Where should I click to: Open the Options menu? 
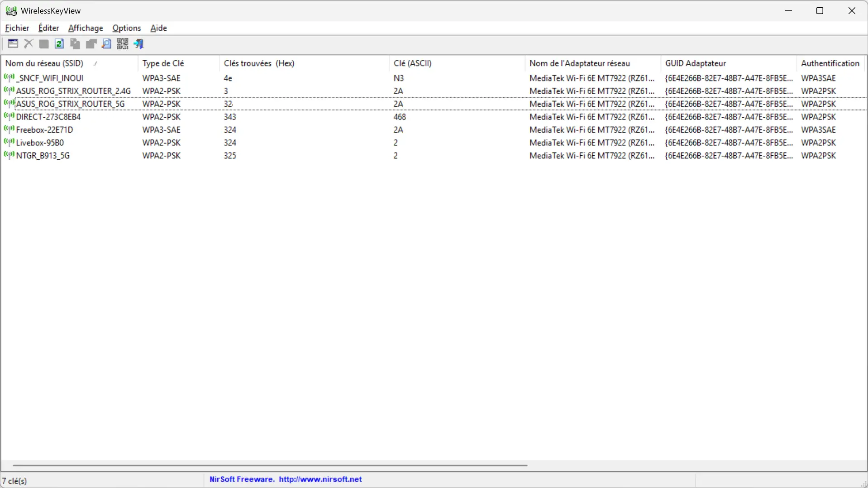tap(127, 28)
